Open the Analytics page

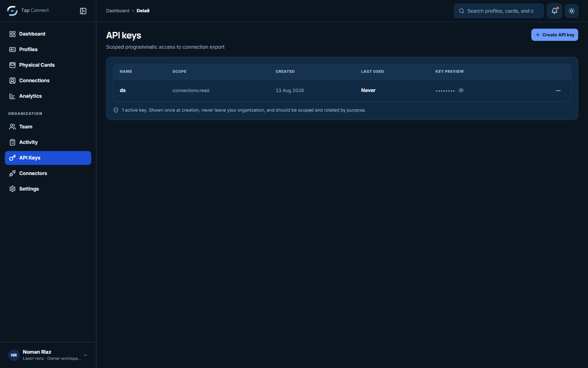(48, 96)
